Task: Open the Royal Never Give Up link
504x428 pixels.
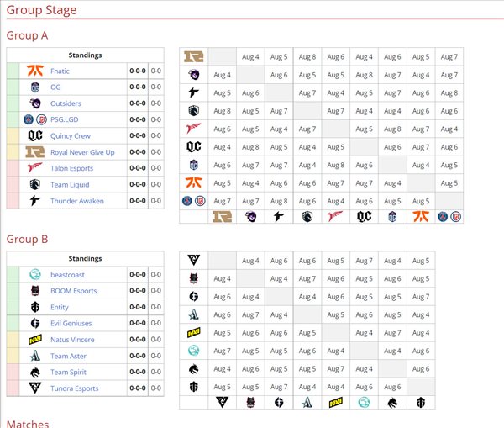Action: (x=82, y=152)
